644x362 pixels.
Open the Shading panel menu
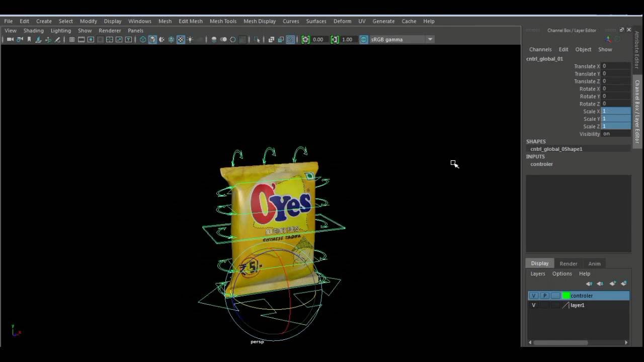pos(33,31)
